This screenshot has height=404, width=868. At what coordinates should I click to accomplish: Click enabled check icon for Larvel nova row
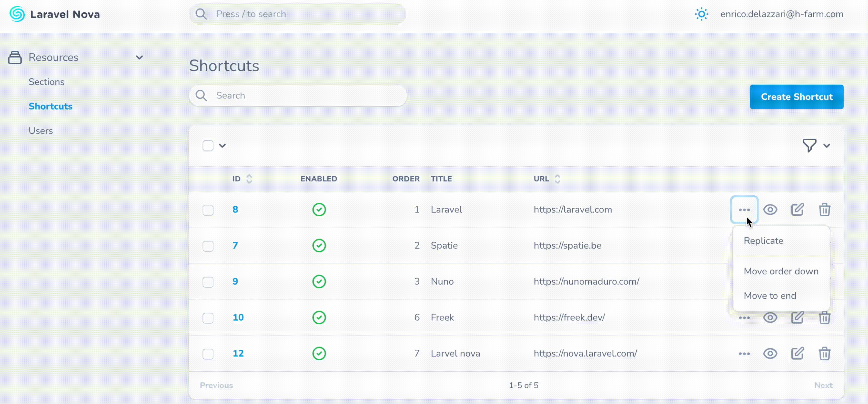tap(319, 354)
